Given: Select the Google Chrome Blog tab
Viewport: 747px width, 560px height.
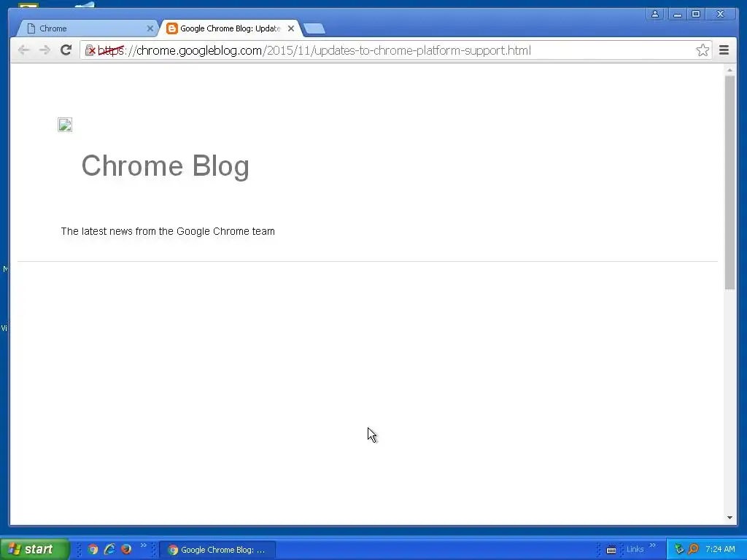Looking at the screenshot, I should 231,28.
